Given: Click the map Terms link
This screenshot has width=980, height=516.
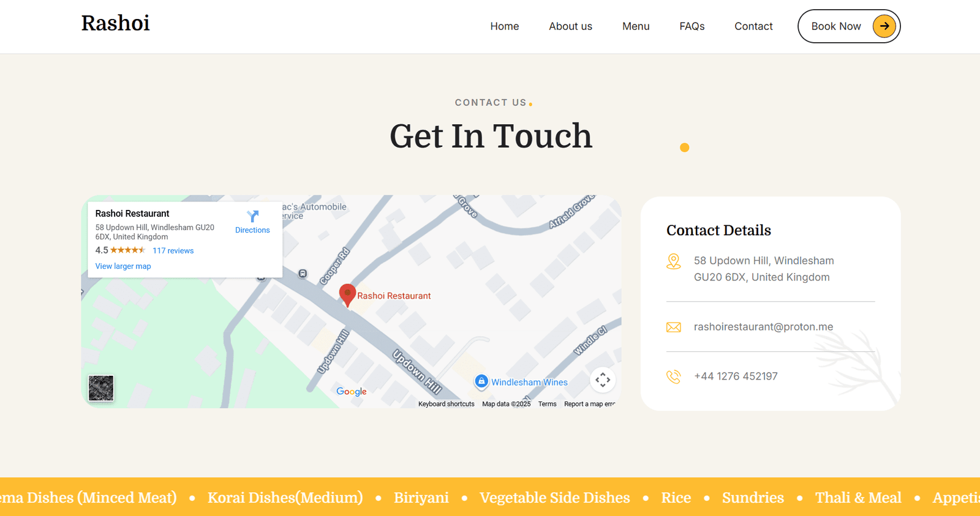Looking at the screenshot, I should tap(547, 404).
